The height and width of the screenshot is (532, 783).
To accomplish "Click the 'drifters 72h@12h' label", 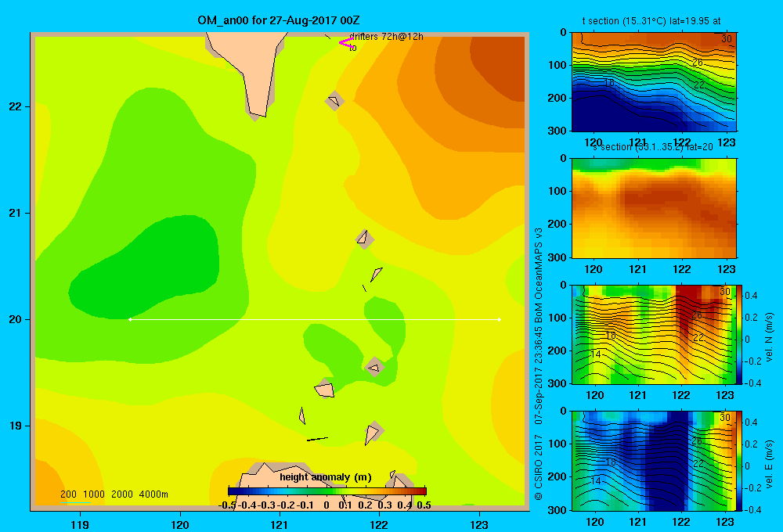I will click(387, 37).
